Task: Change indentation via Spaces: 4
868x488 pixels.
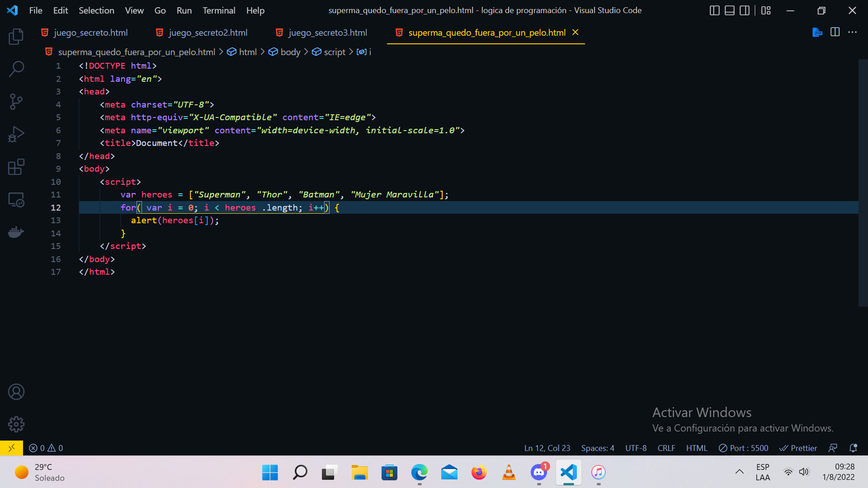Action: tap(598, 448)
